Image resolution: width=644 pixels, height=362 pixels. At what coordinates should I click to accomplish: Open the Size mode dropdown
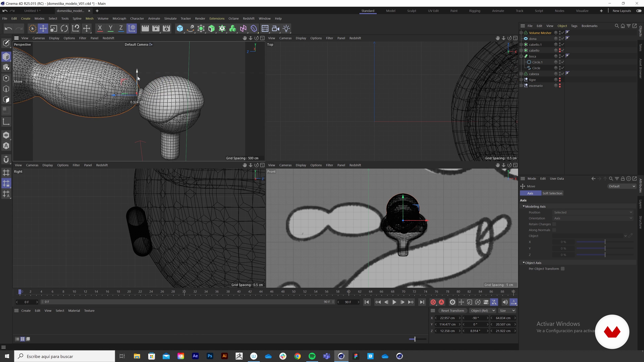(x=507, y=311)
